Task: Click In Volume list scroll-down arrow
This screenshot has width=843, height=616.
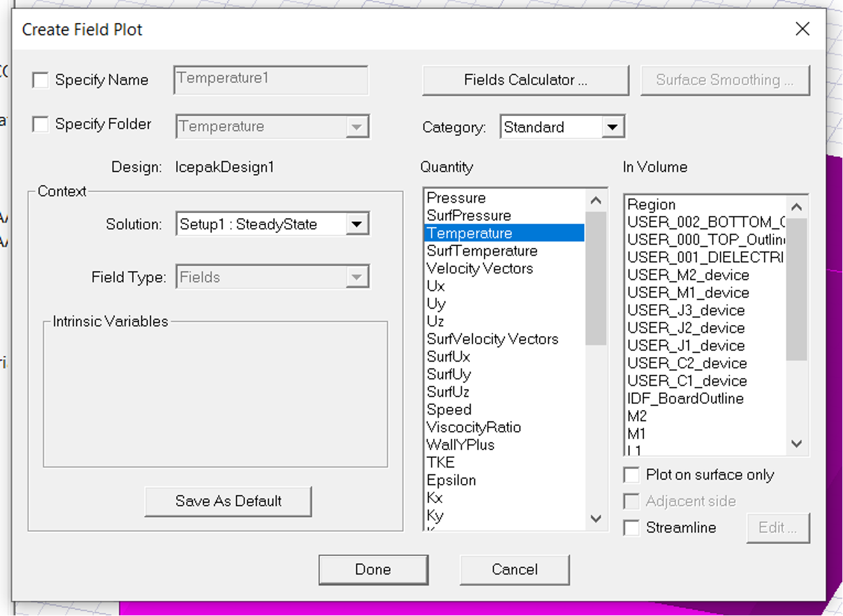Action: coord(796,444)
